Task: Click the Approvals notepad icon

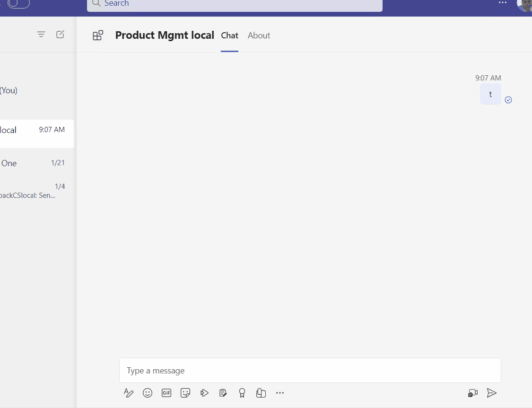Action: click(x=223, y=393)
